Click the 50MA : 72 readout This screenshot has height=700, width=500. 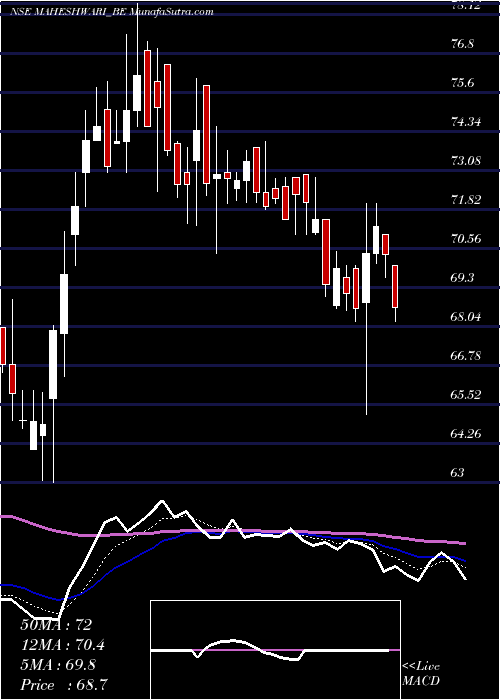[56, 625]
